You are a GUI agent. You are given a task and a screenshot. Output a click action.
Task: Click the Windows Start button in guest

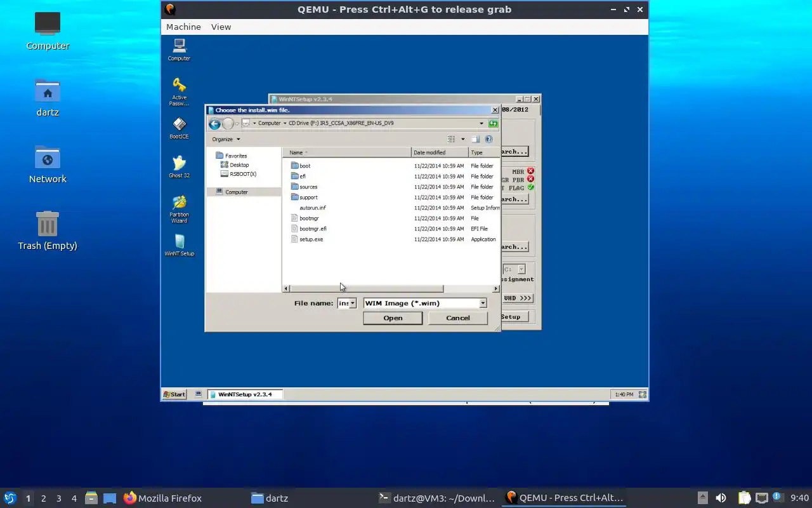(x=174, y=394)
